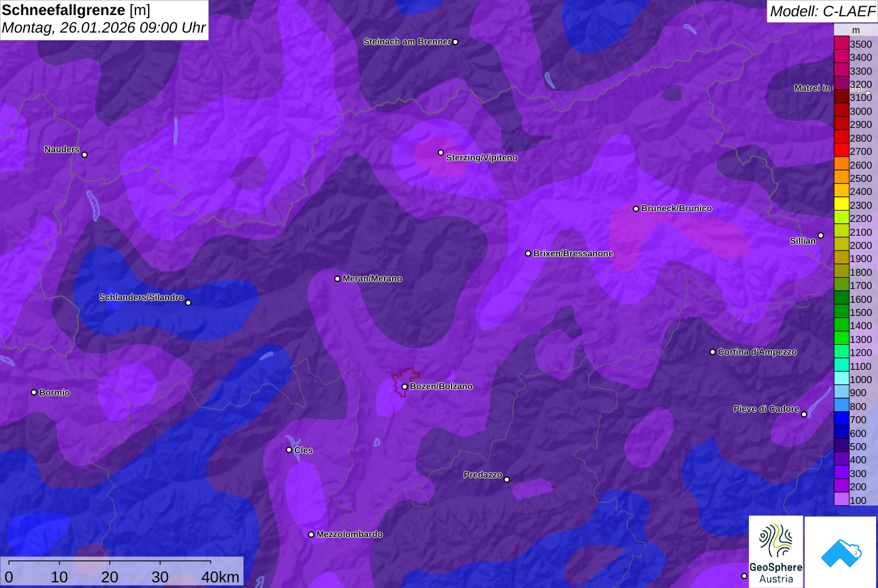Click the Sterzing/Vipiteno place label
The width and height of the screenshot is (878, 588).
point(482,158)
